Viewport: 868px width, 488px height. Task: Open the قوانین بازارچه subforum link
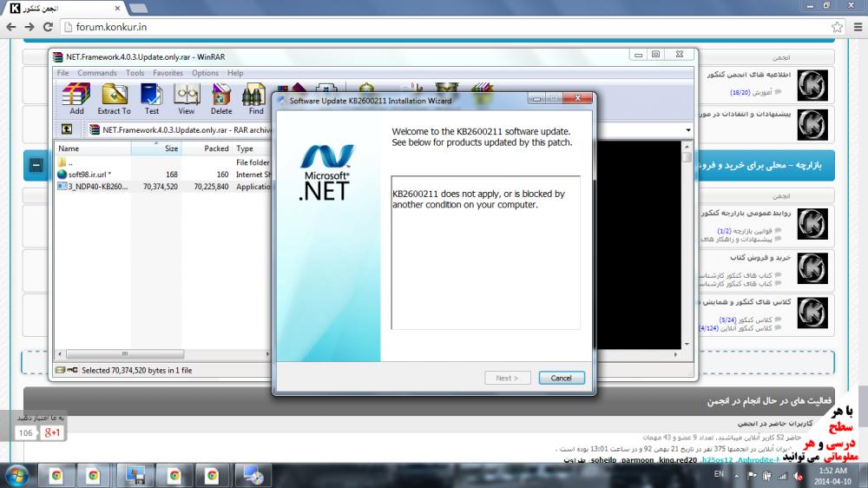[x=753, y=230]
